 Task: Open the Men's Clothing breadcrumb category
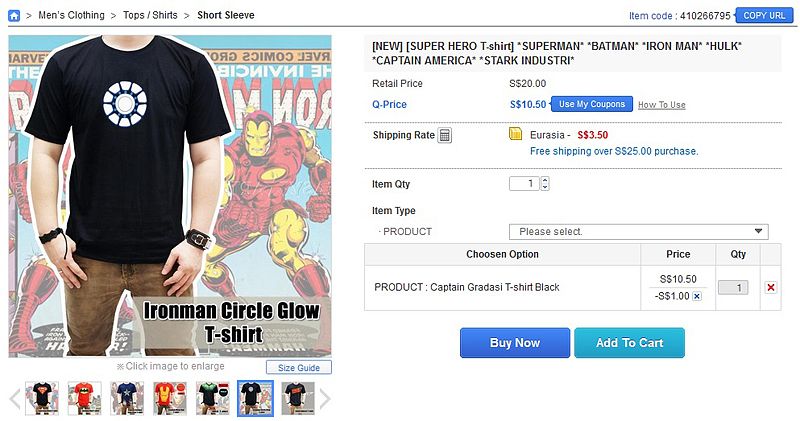tap(72, 15)
